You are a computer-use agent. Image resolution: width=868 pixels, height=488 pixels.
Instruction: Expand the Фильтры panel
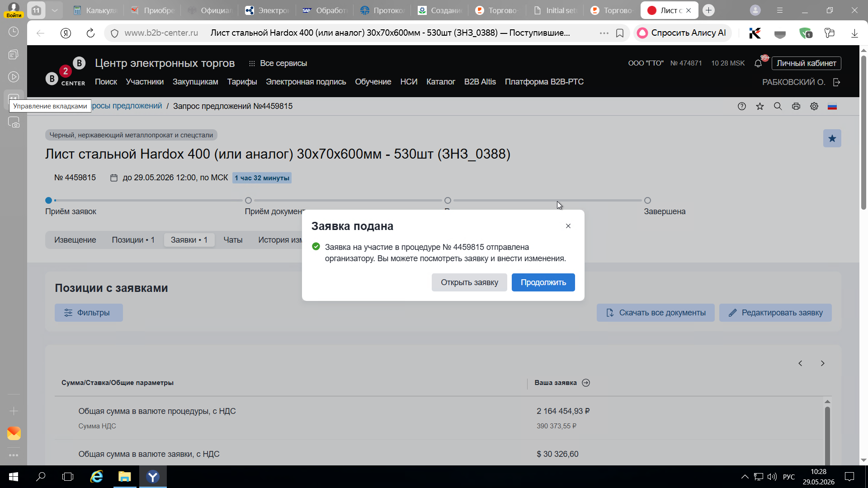89,313
